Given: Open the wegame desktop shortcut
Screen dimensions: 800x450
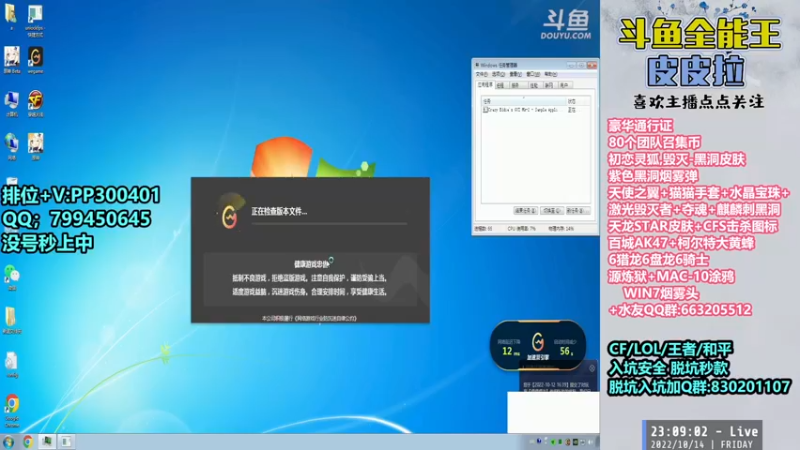Looking at the screenshot, I should (x=35, y=60).
